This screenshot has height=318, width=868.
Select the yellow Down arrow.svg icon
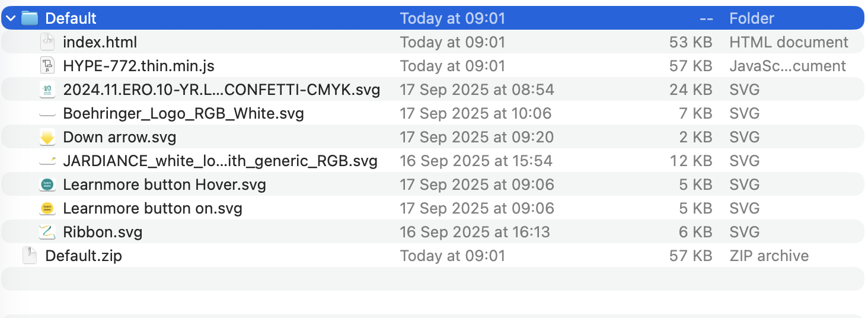(x=47, y=137)
